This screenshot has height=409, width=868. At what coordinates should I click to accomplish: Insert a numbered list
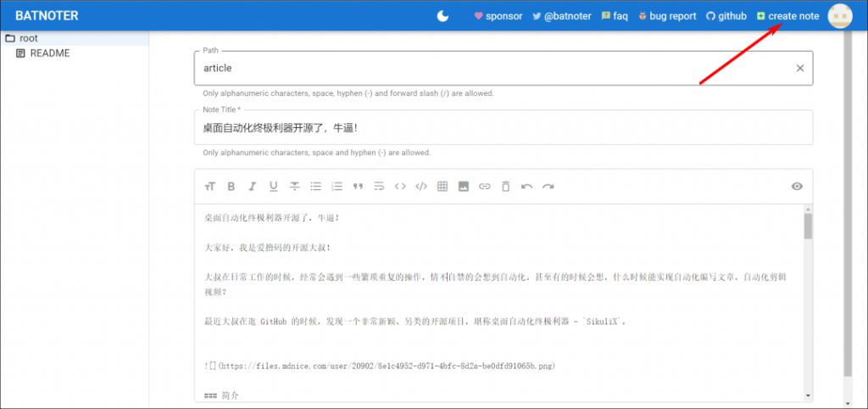pyautogui.click(x=337, y=187)
